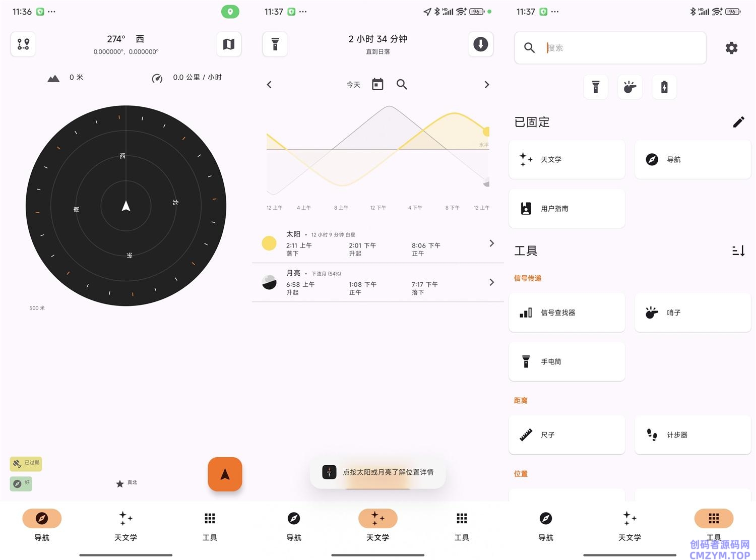Tap the compass quality badge 好
Viewport: 756px width, 560px height.
(21, 483)
